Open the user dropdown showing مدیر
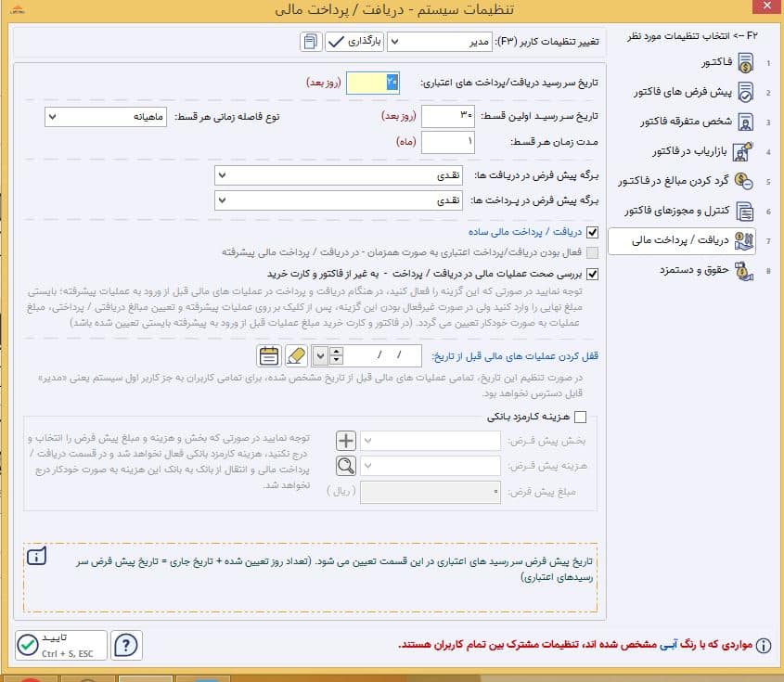Image resolution: width=784 pixels, height=682 pixels. (x=440, y=42)
